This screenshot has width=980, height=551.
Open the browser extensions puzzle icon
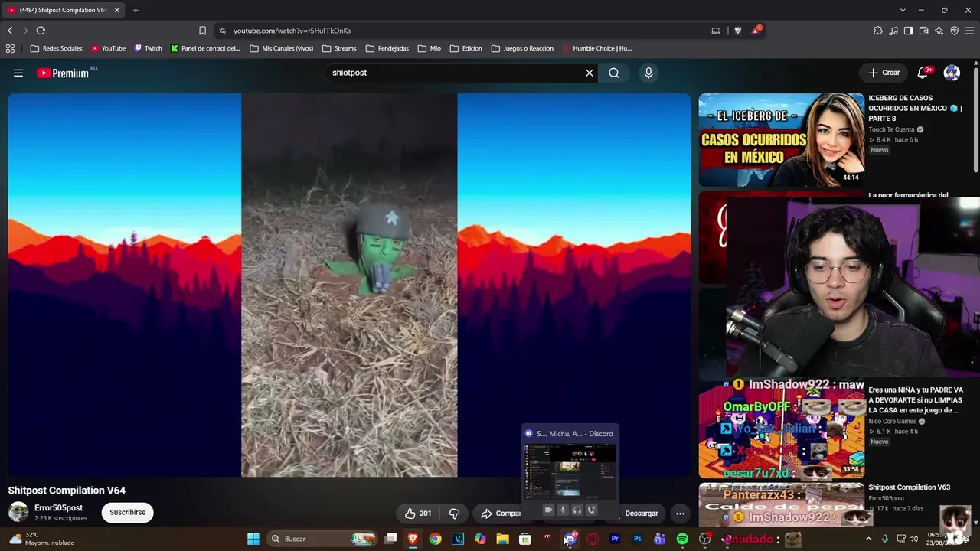pos(877,31)
